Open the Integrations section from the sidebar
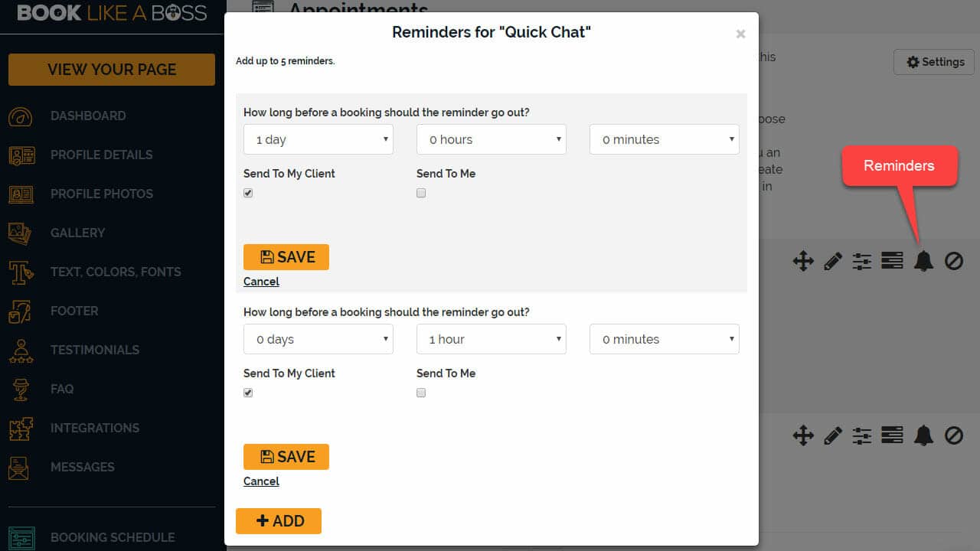980x551 pixels. 95,428
